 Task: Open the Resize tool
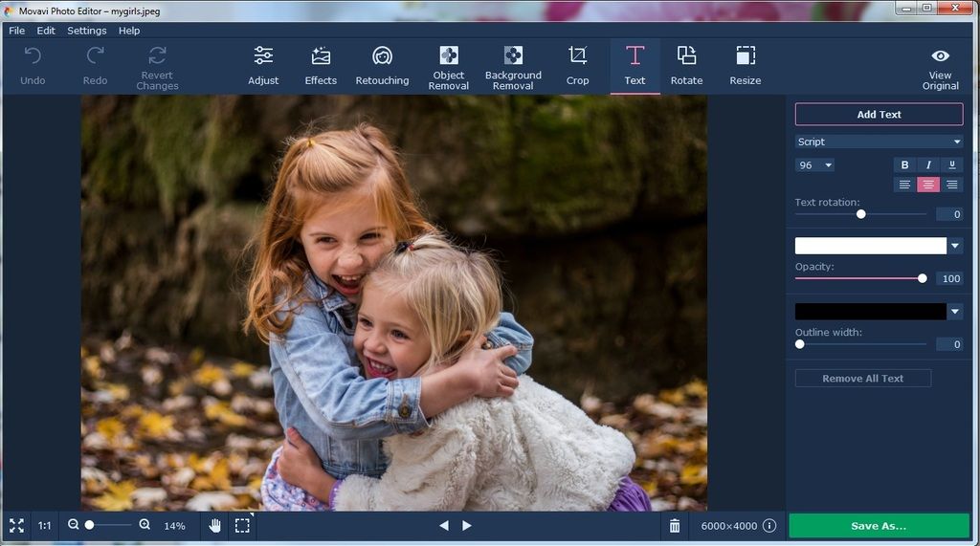(x=745, y=66)
